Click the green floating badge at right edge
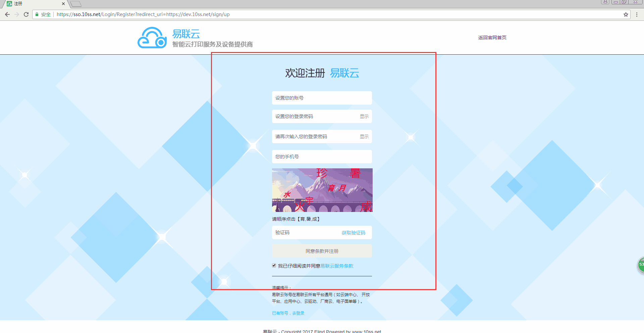 pyautogui.click(x=641, y=265)
